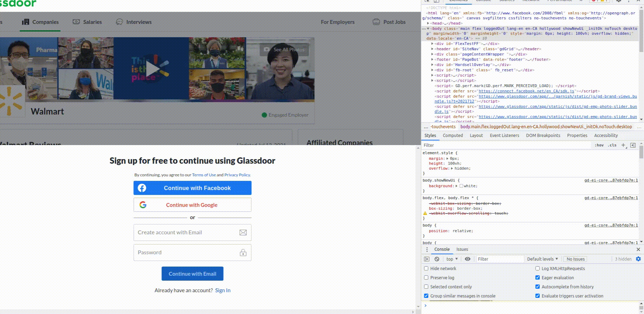Click the Google logo icon

tap(143, 205)
